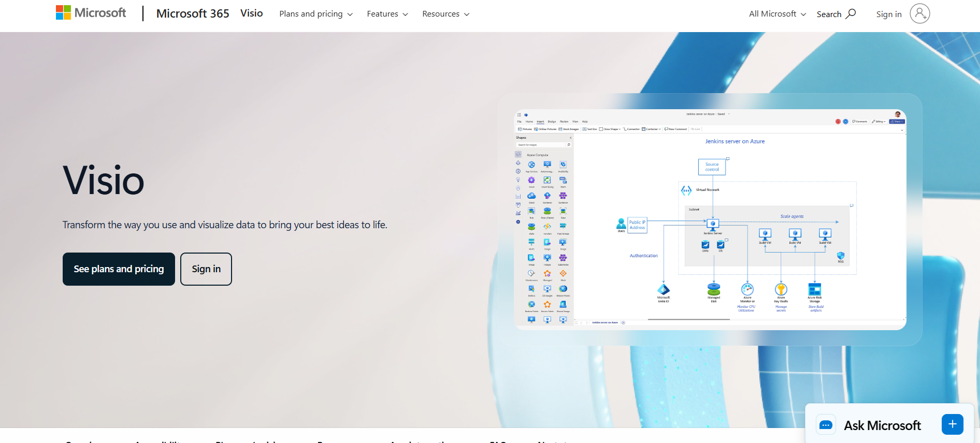Expand Ask Microsoft with the plus button

[953, 425]
